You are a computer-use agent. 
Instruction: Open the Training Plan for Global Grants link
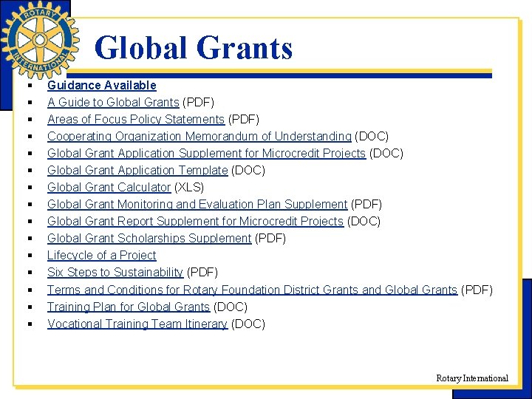(129, 307)
